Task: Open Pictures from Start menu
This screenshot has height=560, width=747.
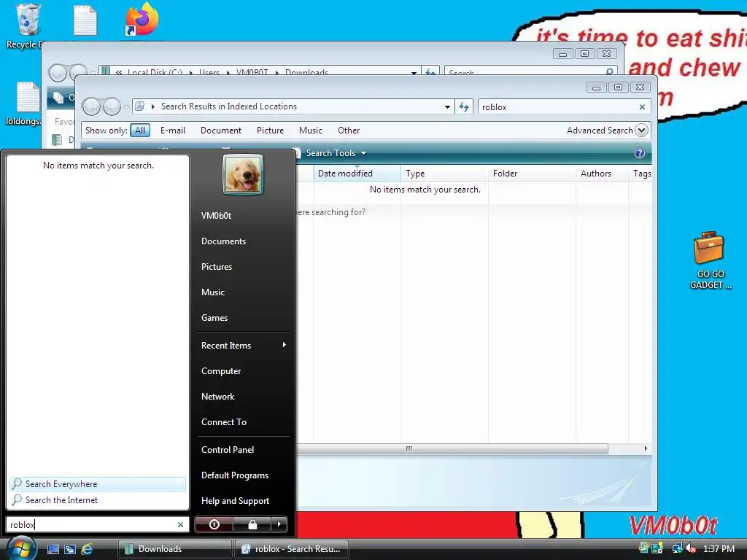Action: (x=217, y=267)
